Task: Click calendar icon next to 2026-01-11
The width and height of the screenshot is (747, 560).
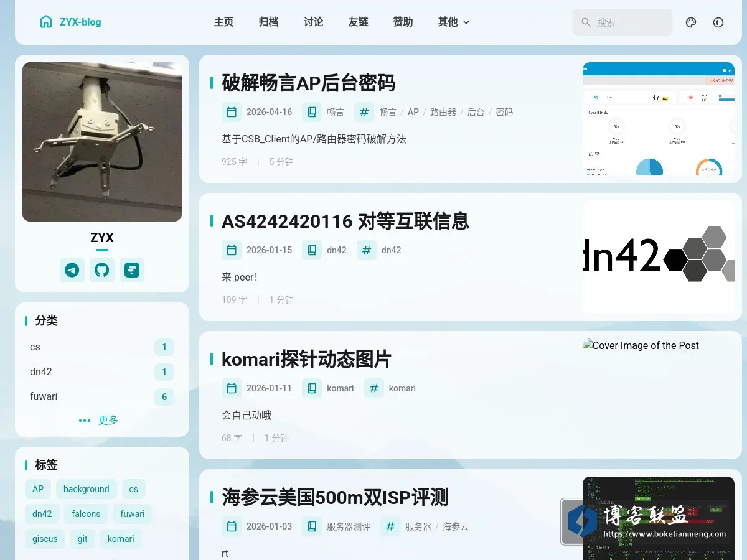Action: (x=232, y=388)
